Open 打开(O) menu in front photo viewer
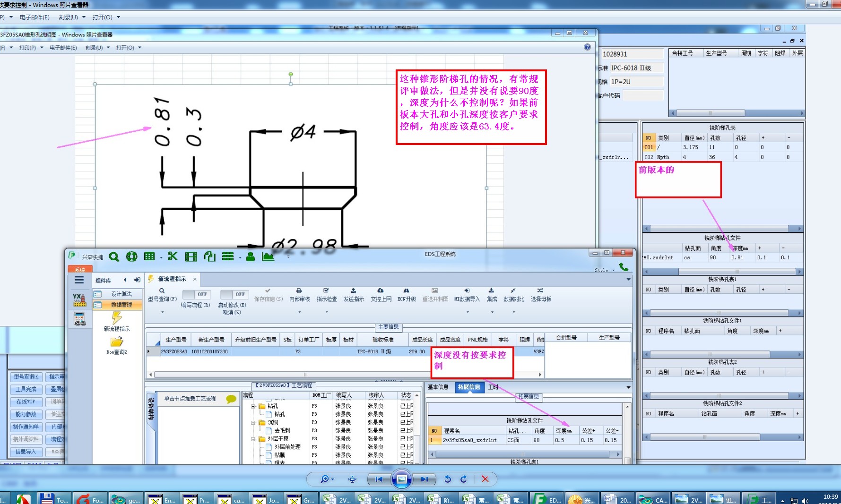 click(x=129, y=48)
